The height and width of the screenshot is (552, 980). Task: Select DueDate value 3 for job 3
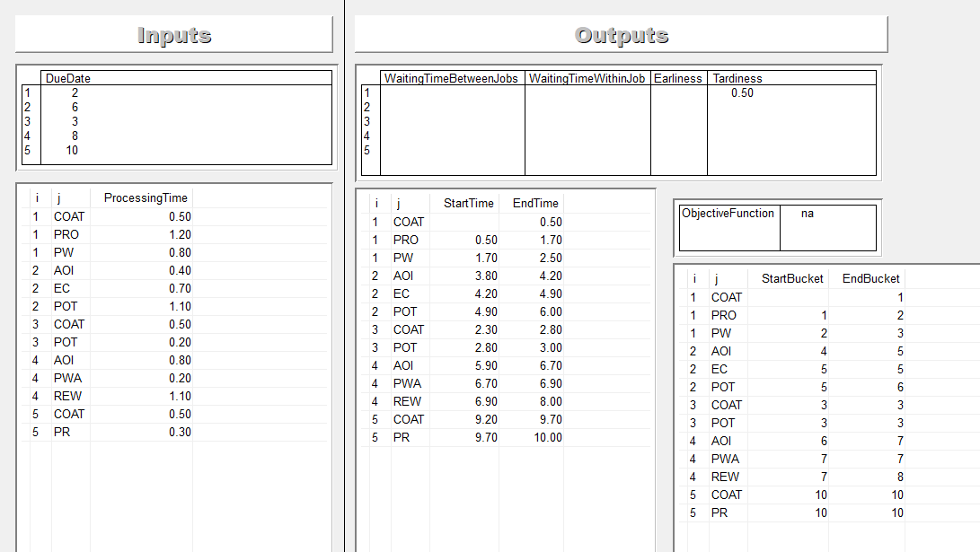coord(75,122)
